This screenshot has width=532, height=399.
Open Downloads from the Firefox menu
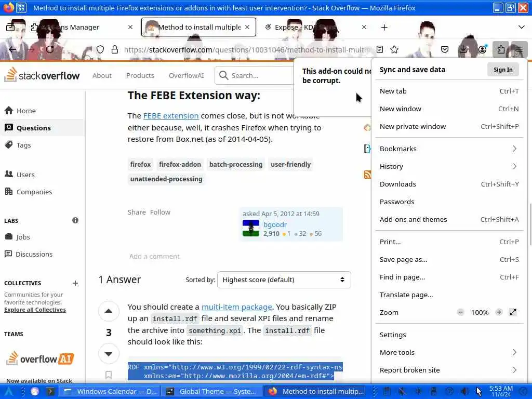448,184
